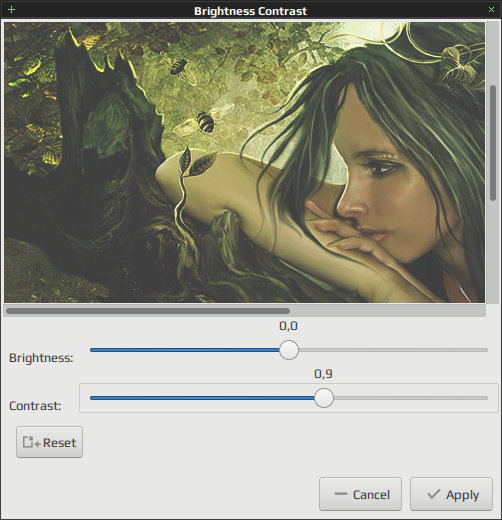Click the Brightness: label
The height and width of the screenshot is (520, 502).
[x=41, y=358]
